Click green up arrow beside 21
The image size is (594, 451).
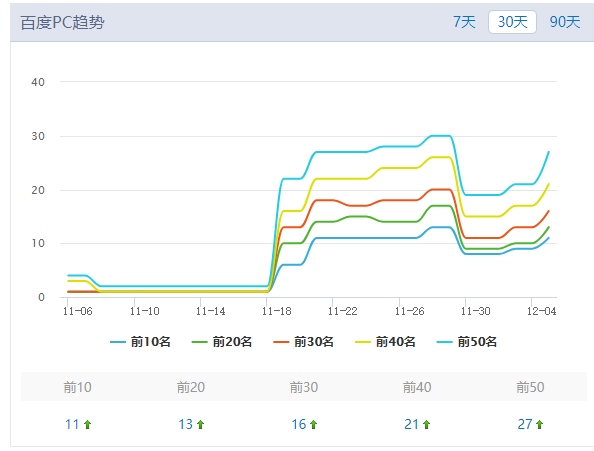tap(427, 424)
